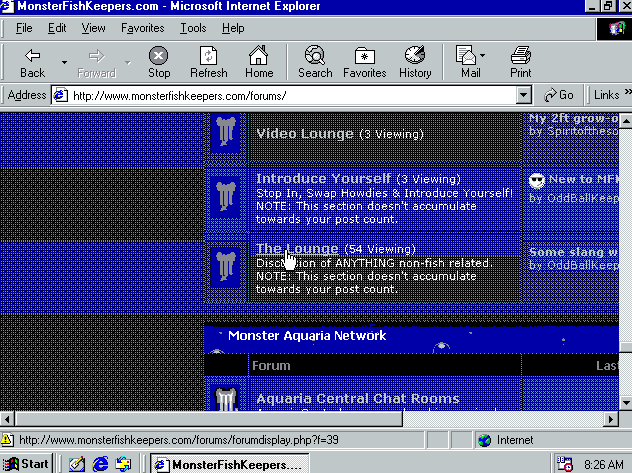The image size is (632, 473).
Task: Open the Introduce Yourself forum link
Action: [x=323, y=178]
